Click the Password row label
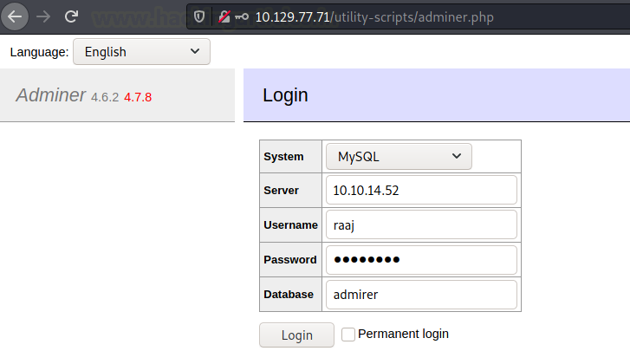This screenshot has width=630, height=364. click(290, 260)
